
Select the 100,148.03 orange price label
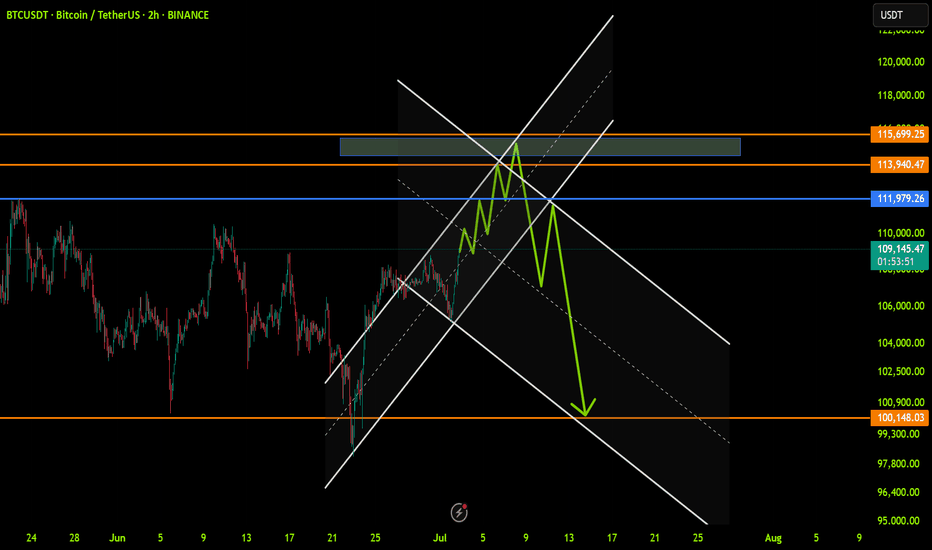point(900,418)
